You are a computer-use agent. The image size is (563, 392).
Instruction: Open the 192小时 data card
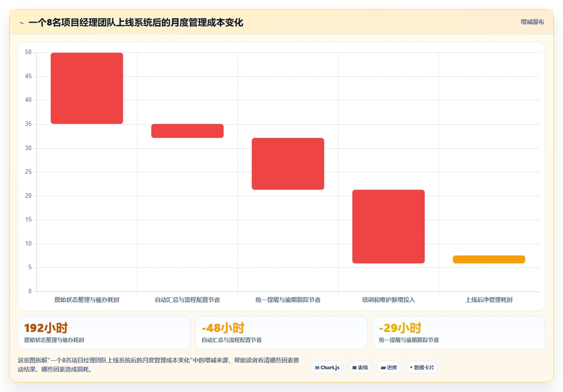104,332
